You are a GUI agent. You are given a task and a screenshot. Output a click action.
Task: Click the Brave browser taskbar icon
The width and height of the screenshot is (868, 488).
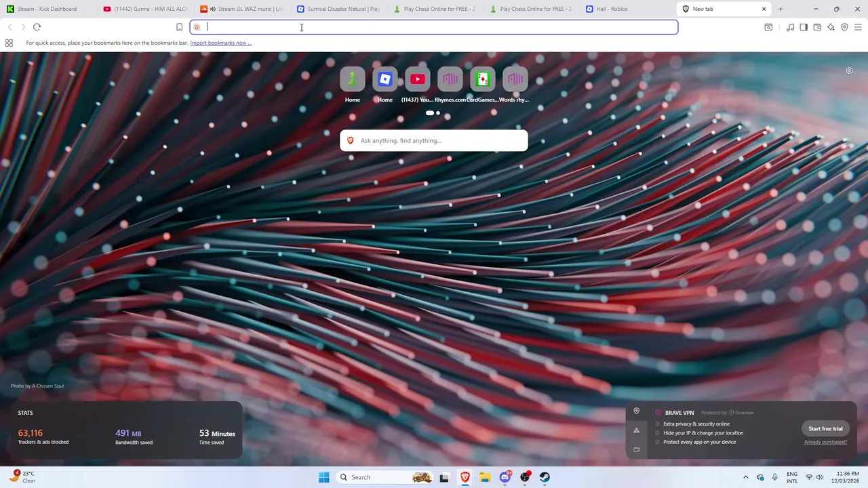465,477
